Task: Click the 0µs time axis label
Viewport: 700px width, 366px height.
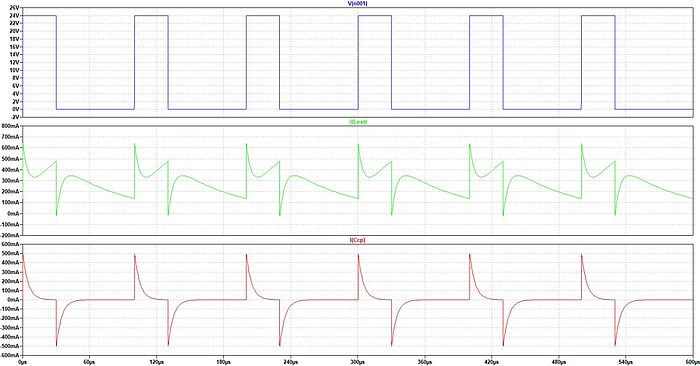Action: tap(23, 362)
